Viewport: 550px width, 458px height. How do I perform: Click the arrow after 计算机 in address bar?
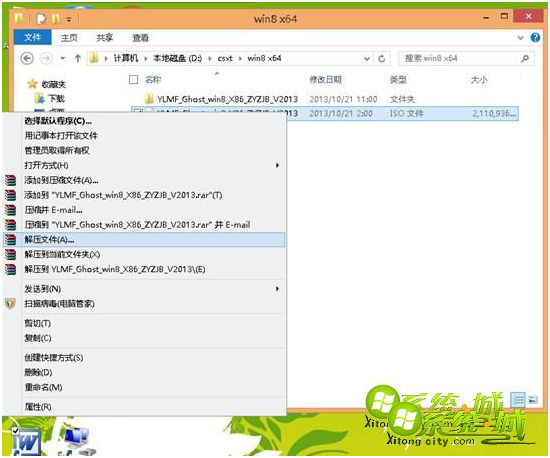145,59
